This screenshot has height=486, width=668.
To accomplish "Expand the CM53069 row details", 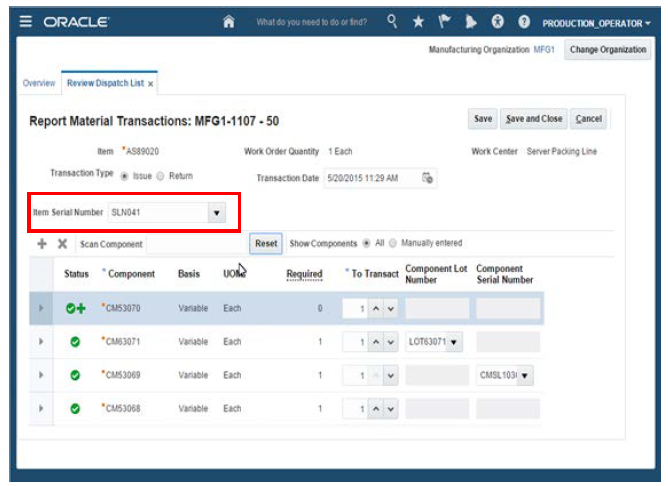I will [41, 375].
